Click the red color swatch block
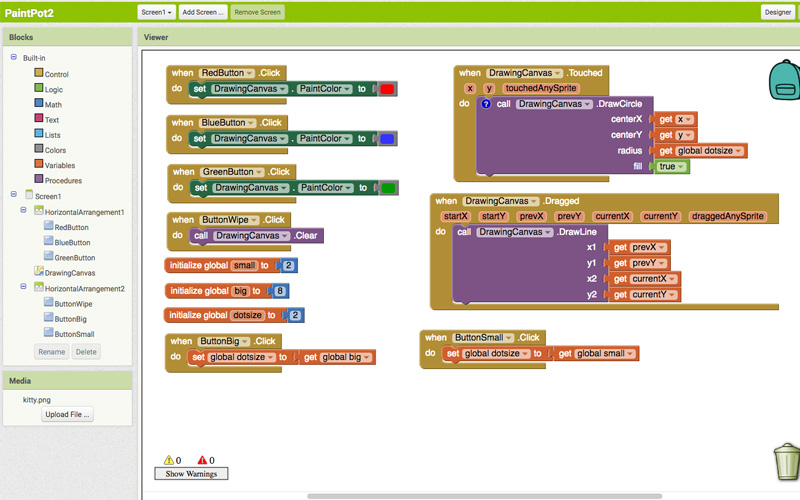800x500 pixels. [x=387, y=89]
